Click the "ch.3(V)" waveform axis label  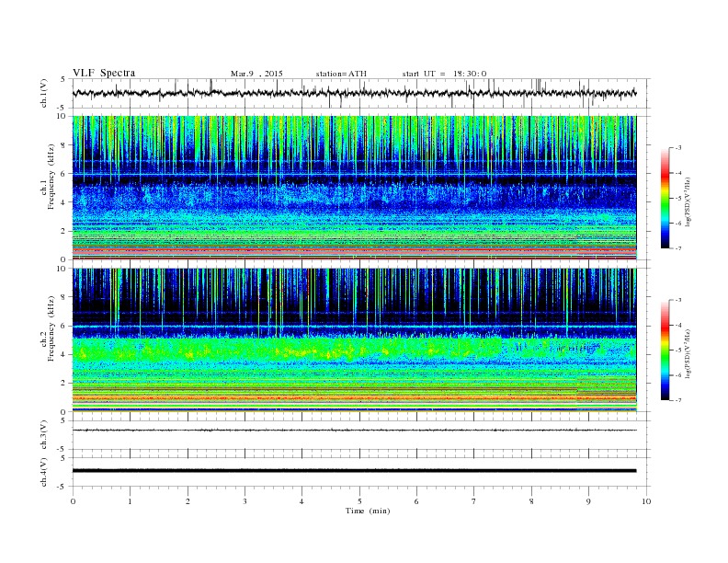44,435
